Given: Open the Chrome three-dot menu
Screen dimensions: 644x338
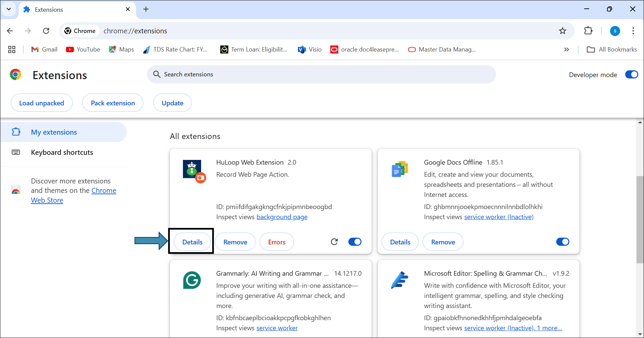Looking at the screenshot, I should [x=633, y=31].
